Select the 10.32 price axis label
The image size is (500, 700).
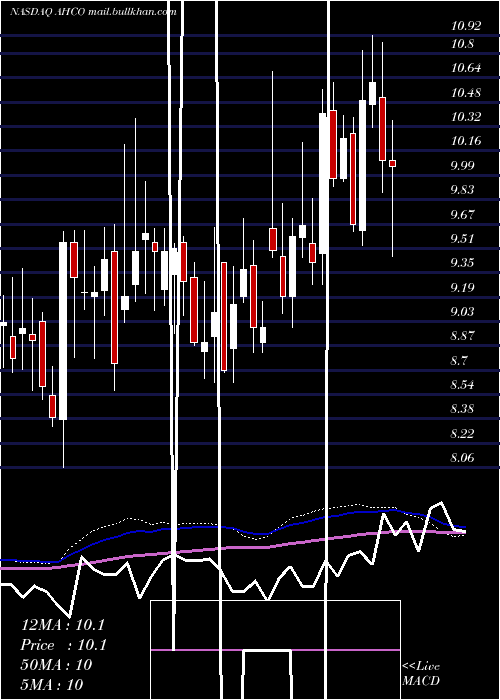(x=466, y=117)
